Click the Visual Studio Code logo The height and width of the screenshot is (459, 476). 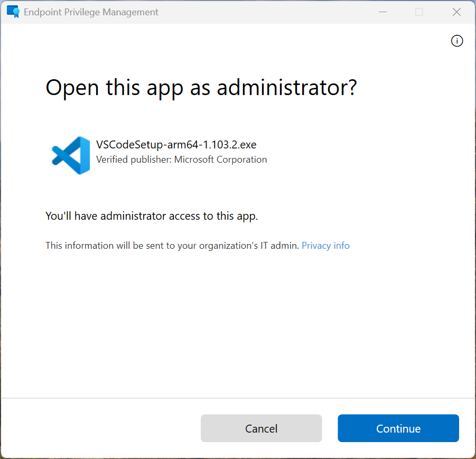[x=71, y=155]
